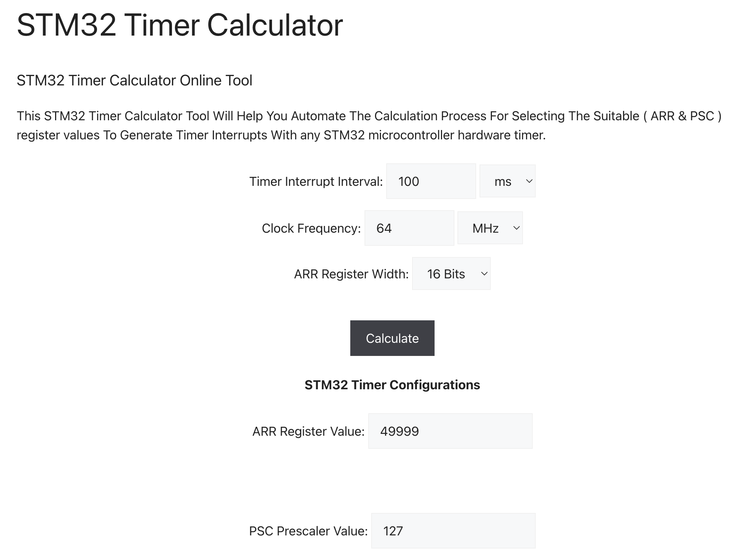
Task: Click the 'STM32 Timer Calculator Online Tool' subheading
Action: click(134, 81)
